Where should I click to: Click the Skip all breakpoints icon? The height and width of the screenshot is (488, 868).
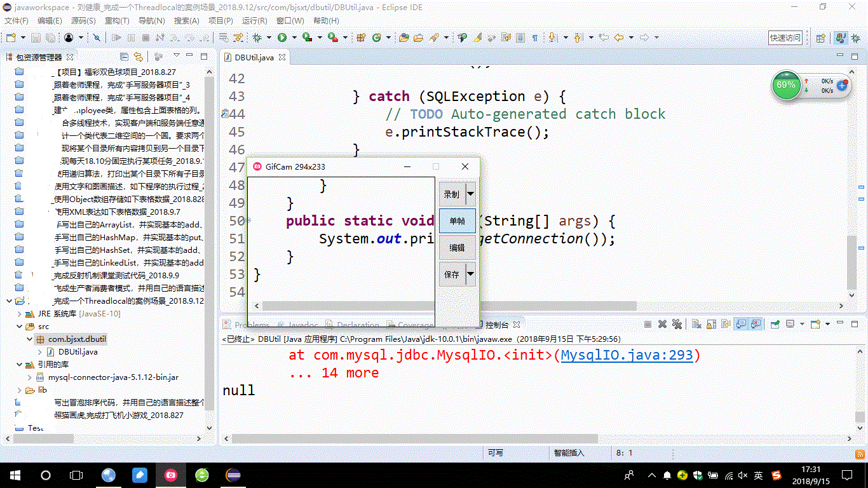pyautogui.click(x=97, y=37)
